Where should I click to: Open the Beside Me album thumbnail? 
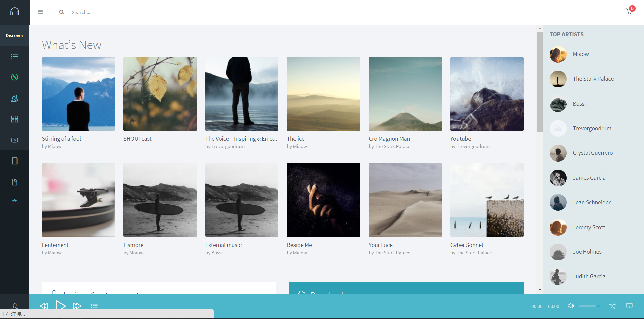pos(323,200)
